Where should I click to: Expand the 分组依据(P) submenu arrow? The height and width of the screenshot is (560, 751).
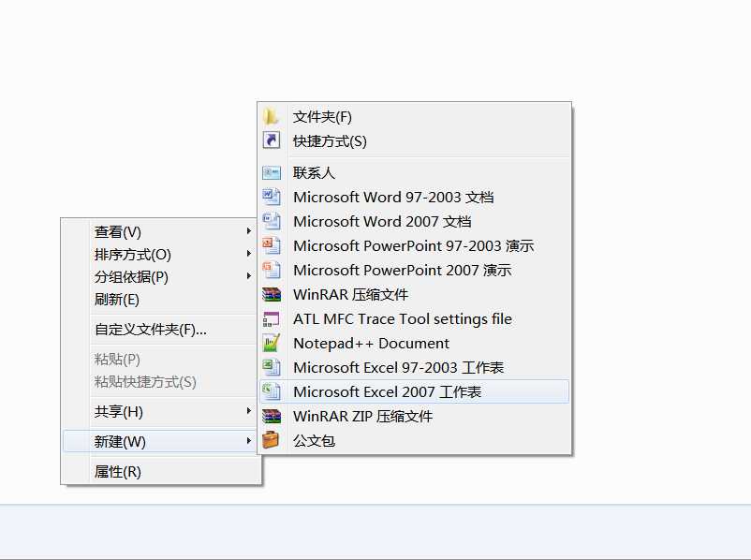(x=248, y=276)
